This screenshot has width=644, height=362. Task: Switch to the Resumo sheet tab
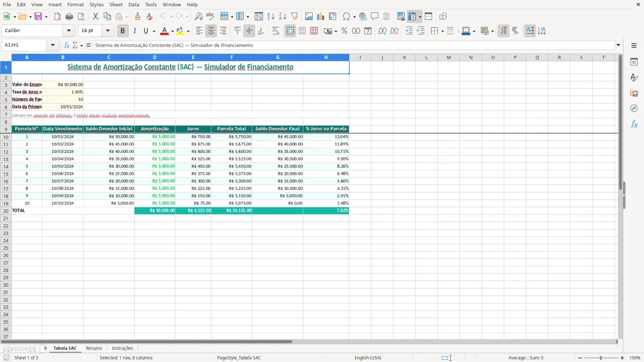click(94, 348)
